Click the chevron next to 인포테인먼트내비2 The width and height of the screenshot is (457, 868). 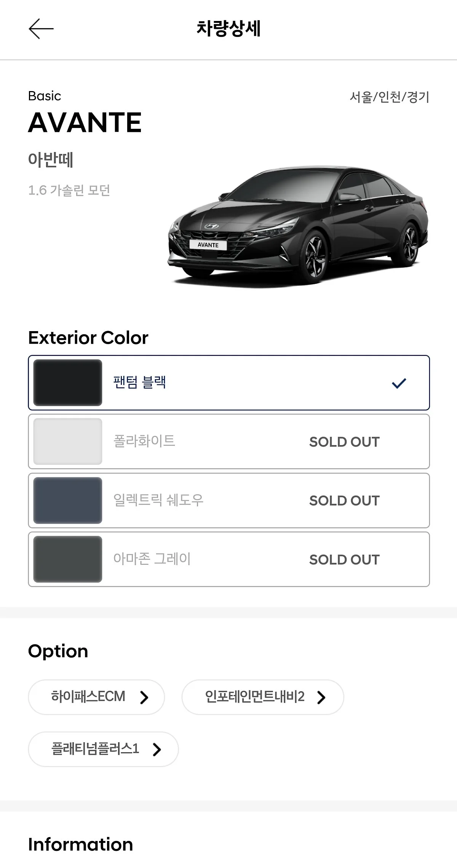pos(321,697)
